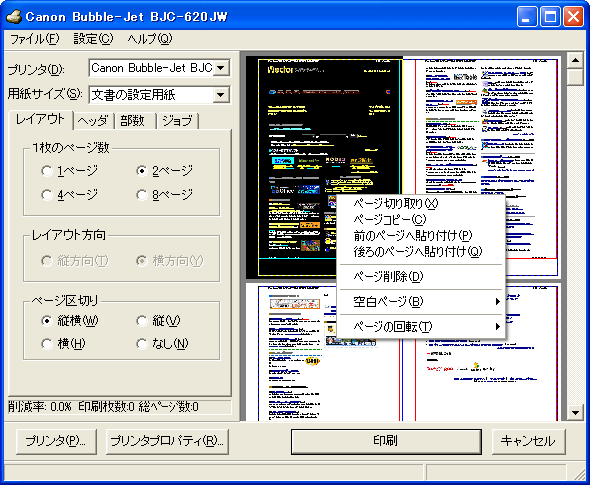Choose 前のページへ貼り付け(P) menu entry
590x485 pixels.
coord(421,236)
